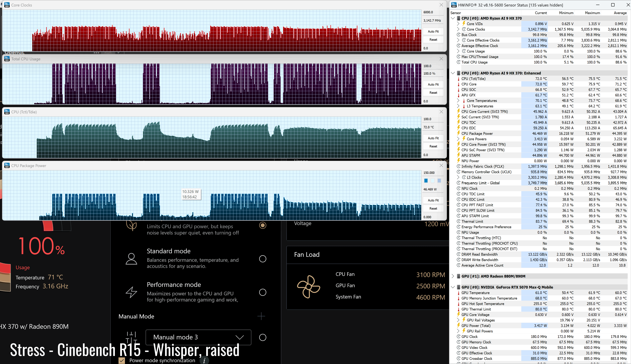Click Auto Fit in the Total CPU Usage graph
The image size is (631, 364).
coord(433,84)
